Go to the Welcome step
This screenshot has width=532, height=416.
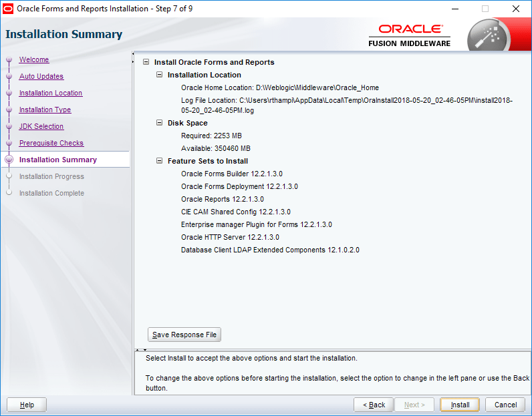pos(34,59)
